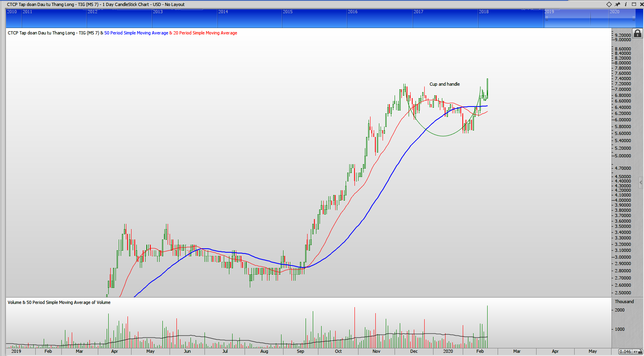This screenshot has width=644, height=356.
Task: Expand the collapsed right-side panel arrow
Action: pyautogui.click(x=641, y=182)
